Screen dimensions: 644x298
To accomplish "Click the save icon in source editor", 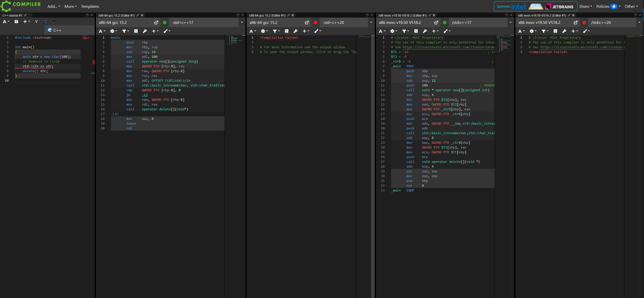I will [16, 22].
